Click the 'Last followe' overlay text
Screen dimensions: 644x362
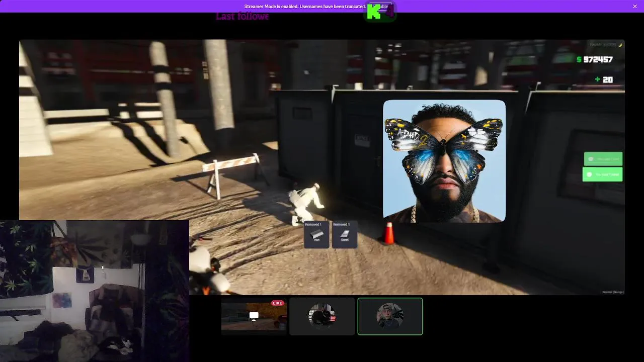coord(242,16)
